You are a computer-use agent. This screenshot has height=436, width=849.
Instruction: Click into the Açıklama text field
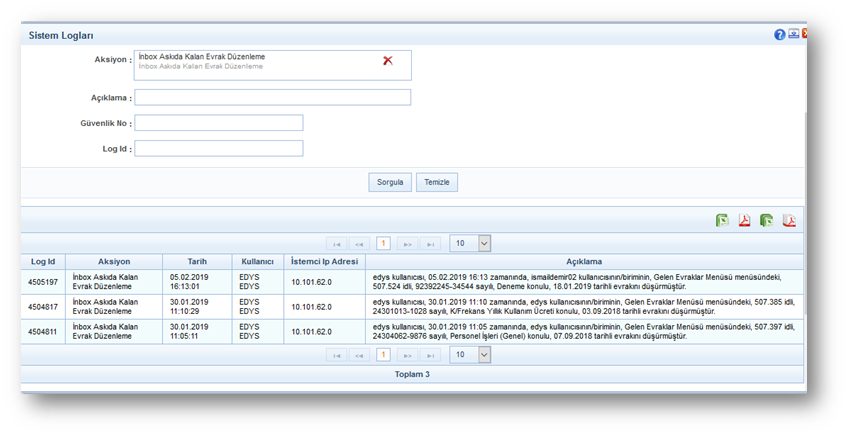(272, 98)
